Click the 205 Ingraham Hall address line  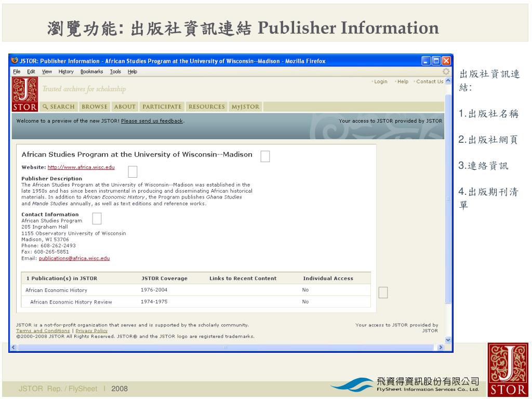pos(45,227)
